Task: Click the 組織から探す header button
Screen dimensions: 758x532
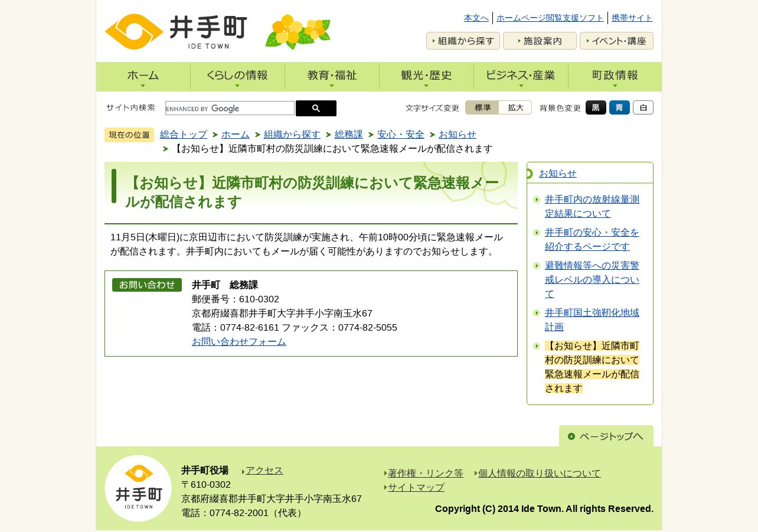Action: click(x=463, y=41)
